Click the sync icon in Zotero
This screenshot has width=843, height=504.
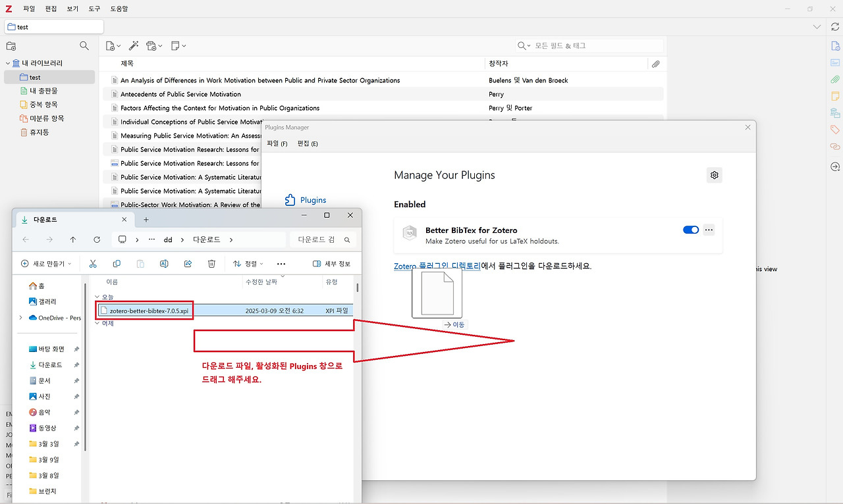(x=835, y=26)
